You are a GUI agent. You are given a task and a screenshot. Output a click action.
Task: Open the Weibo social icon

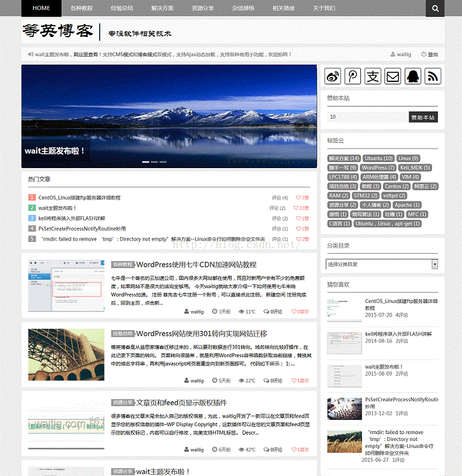tap(332, 76)
